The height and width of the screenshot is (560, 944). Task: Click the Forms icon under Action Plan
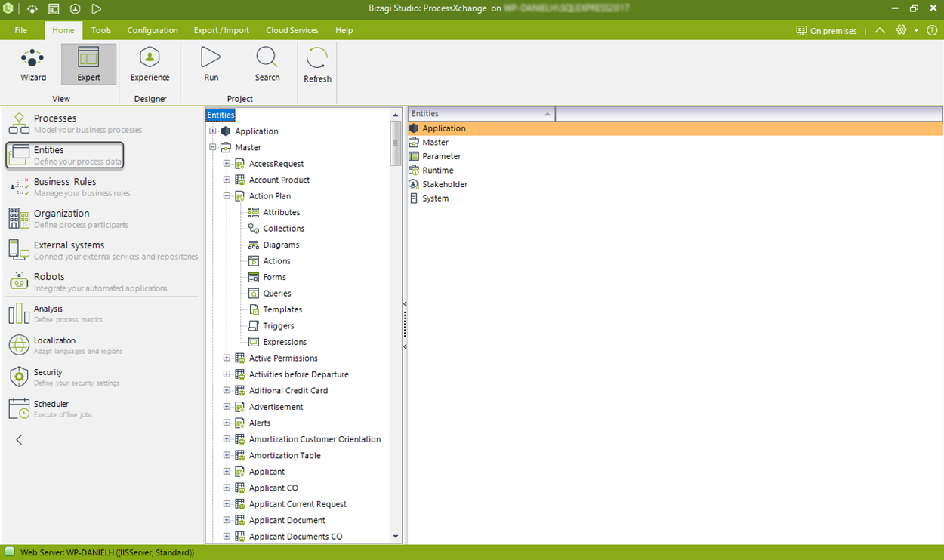[x=254, y=277]
